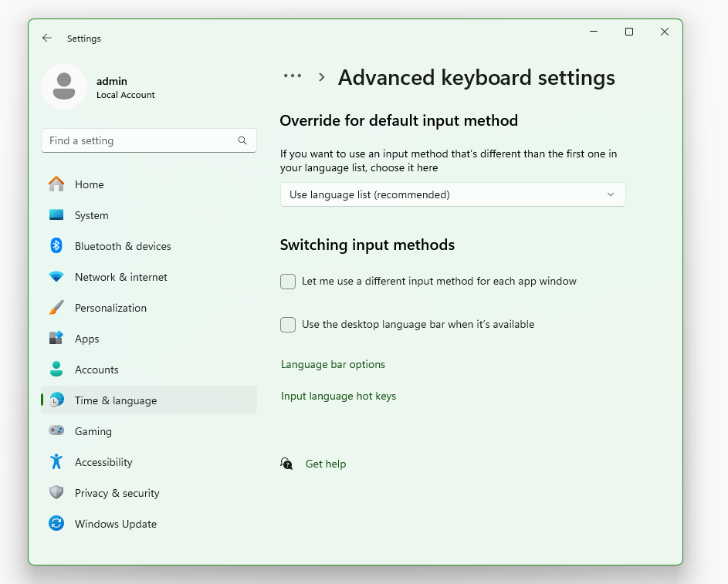
Task: Click the Network wifi icon
Action: pos(56,277)
